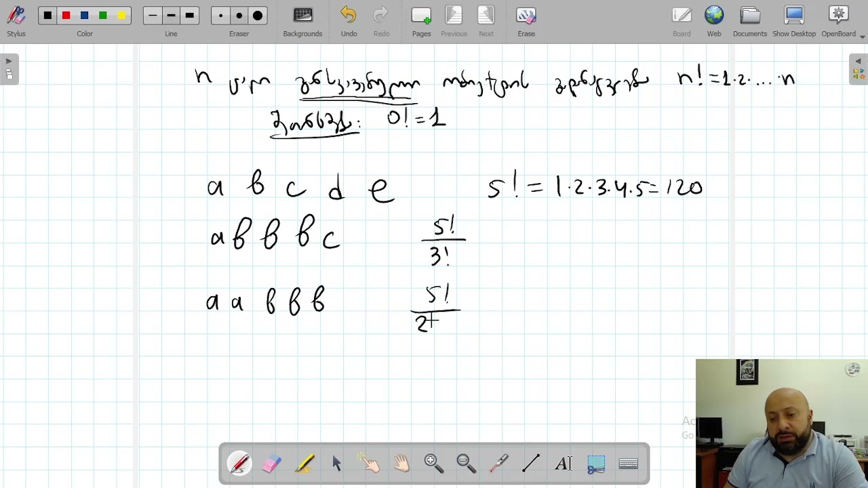
Task: Click the icon at the webcam overlay corner
Action: [853, 369]
